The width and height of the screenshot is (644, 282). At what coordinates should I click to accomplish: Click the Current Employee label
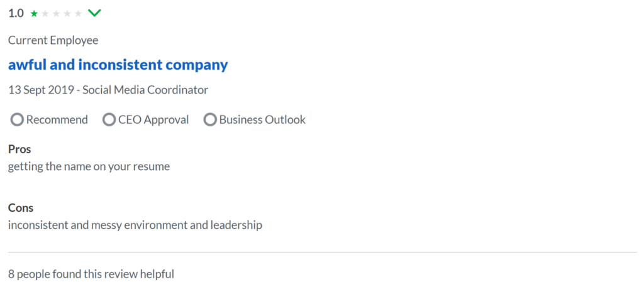pyautogui.click(x=53, y=41)
